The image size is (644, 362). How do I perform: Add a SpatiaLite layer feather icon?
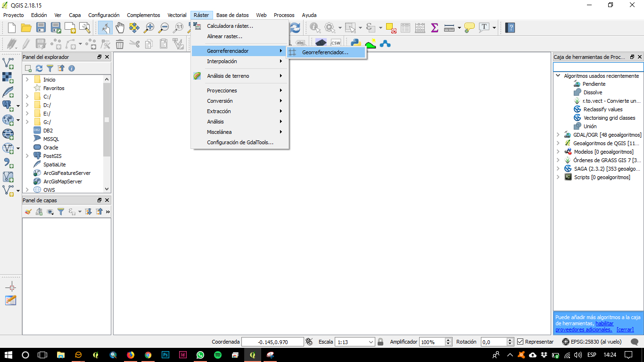point(8,91)
